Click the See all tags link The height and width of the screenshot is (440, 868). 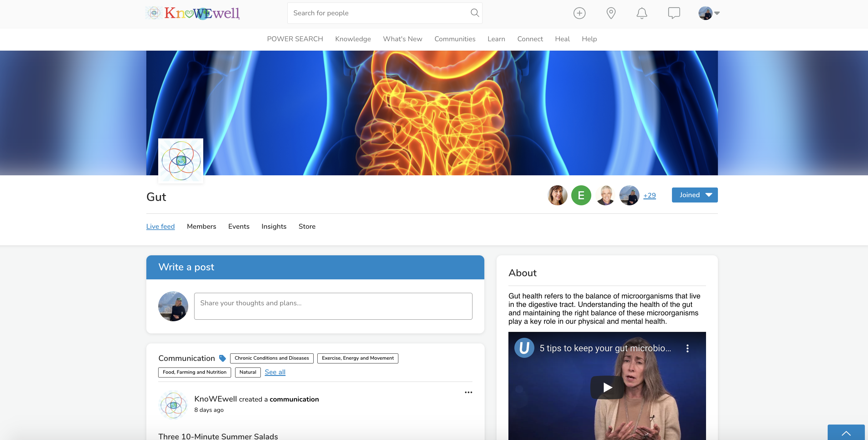tap(275, 372)
